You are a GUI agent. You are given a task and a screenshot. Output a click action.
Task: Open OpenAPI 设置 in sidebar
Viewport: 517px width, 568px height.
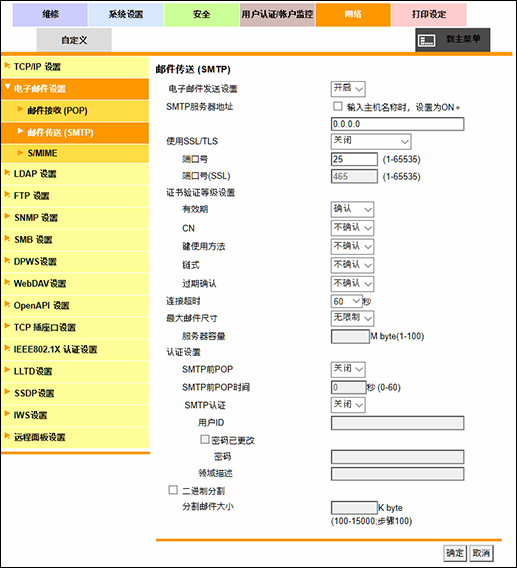[75, 305]
